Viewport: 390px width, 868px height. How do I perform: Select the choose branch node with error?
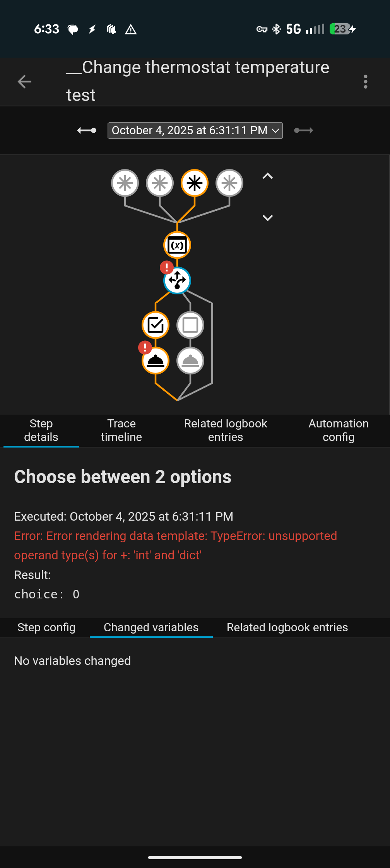(x=177, y=280)
